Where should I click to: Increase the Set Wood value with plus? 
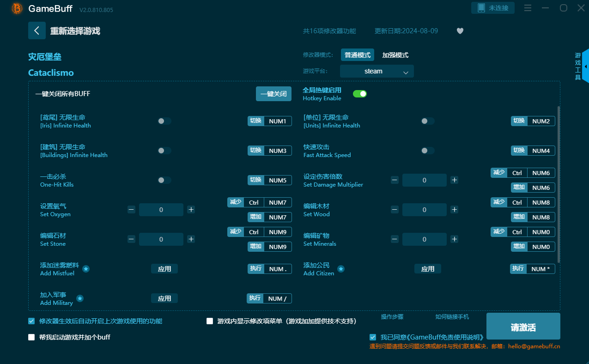455,210
